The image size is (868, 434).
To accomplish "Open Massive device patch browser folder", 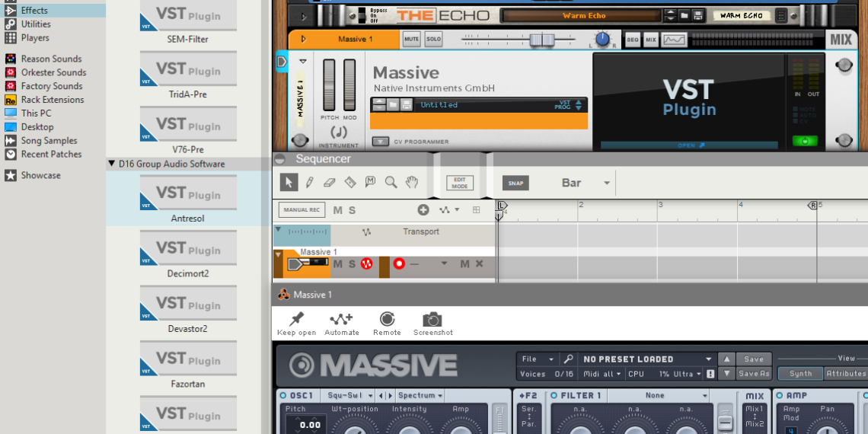I will click(x=393, y=104).
